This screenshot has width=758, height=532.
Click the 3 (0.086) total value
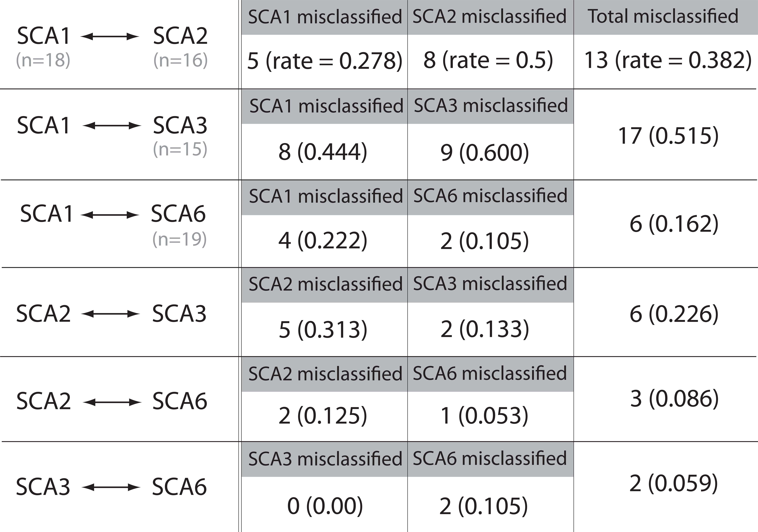(674, 399)
